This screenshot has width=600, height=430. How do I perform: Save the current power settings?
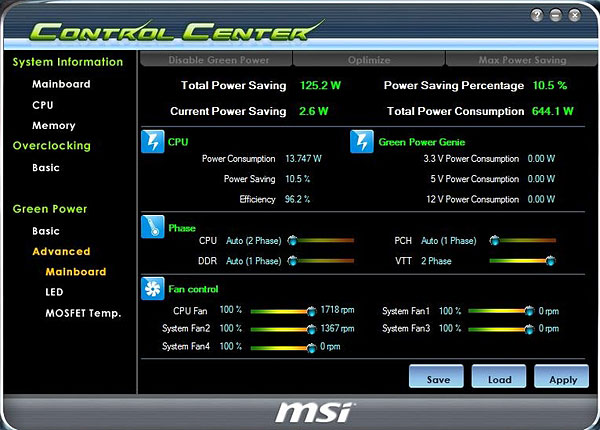[x=436, y=376]
